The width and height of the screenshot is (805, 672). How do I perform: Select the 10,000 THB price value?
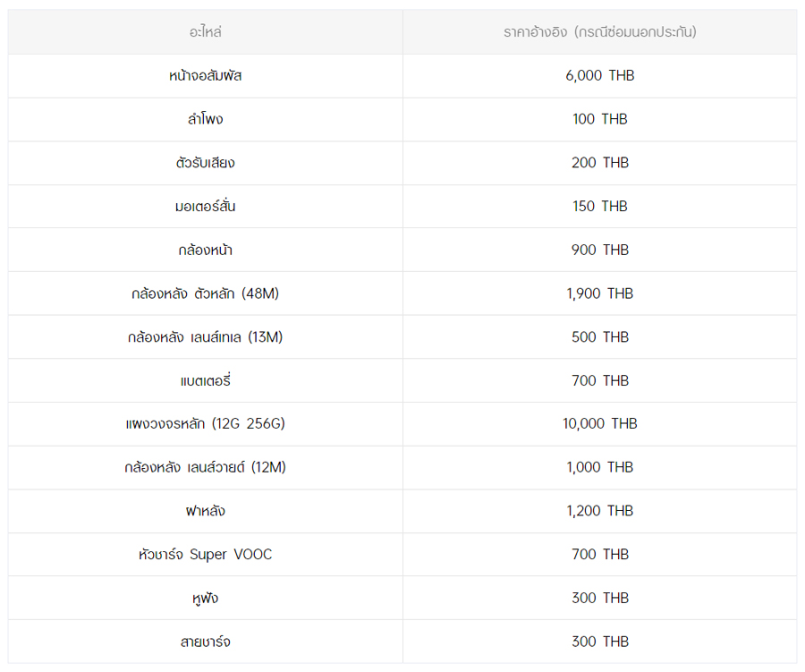coord(599,424)
